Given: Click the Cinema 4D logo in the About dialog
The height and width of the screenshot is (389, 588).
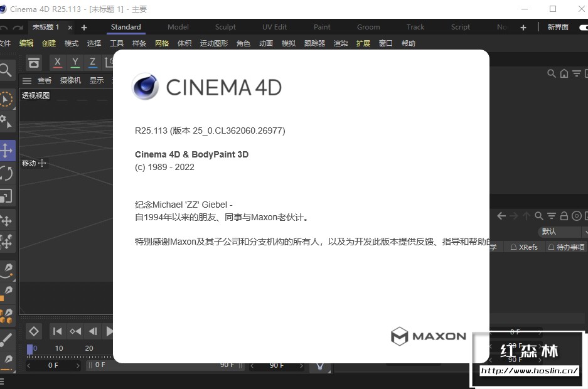Looking at the screenshot, I should pyautogui.click(x=145, y=87).
